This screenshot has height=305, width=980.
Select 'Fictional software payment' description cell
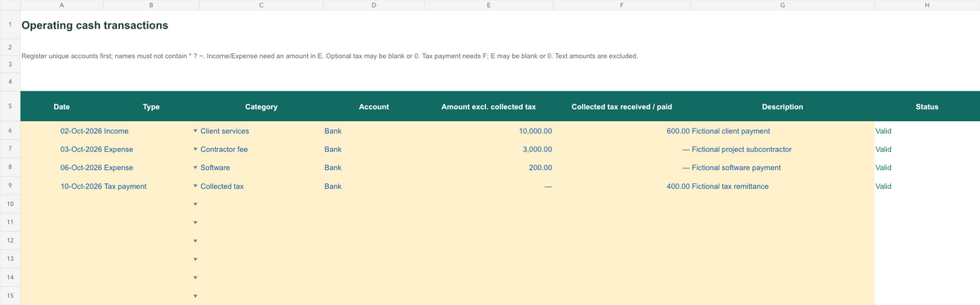(x=782, y=168)
